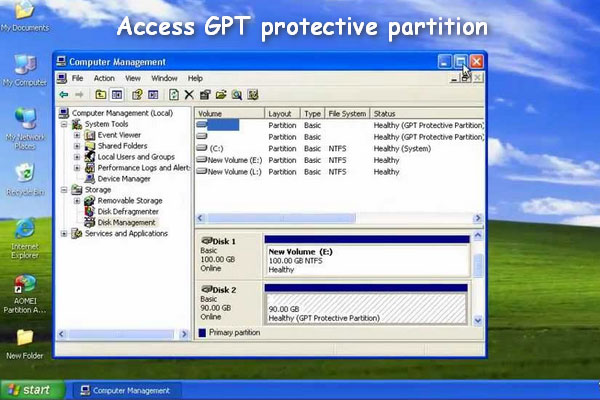Open Device Manager in the tree
The height and width of the screenshot is (400, 600).
[x=124, y=179]
